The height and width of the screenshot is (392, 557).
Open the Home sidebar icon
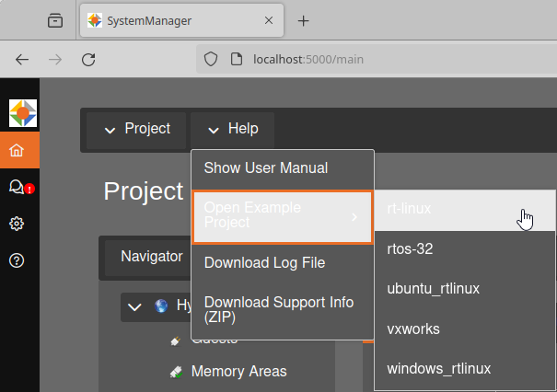point(17,150)
